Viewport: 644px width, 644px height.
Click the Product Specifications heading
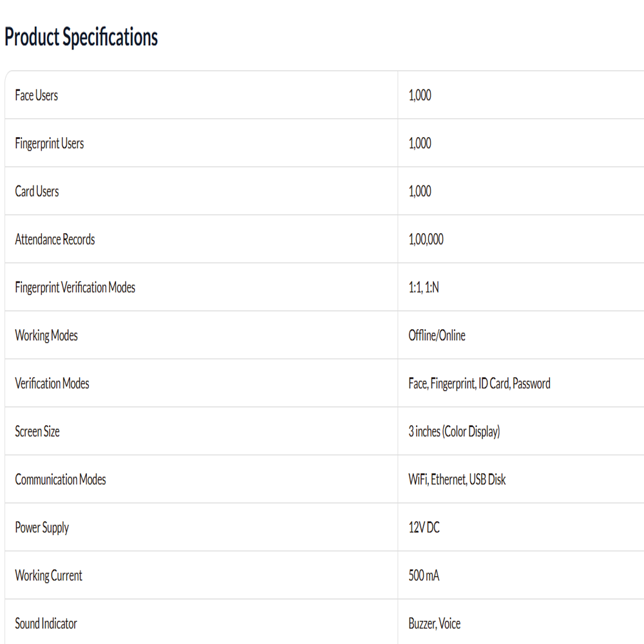pos(81,37)
